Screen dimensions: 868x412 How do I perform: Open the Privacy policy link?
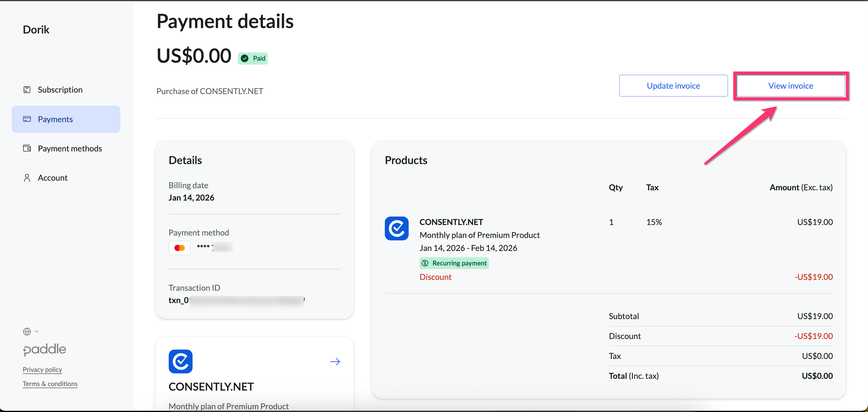[43, 369]
